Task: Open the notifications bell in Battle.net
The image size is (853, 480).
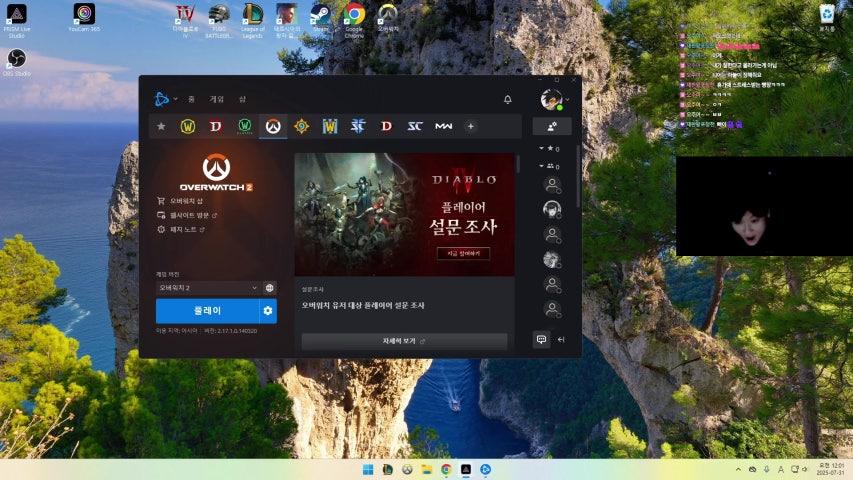Action: [508, 99]
